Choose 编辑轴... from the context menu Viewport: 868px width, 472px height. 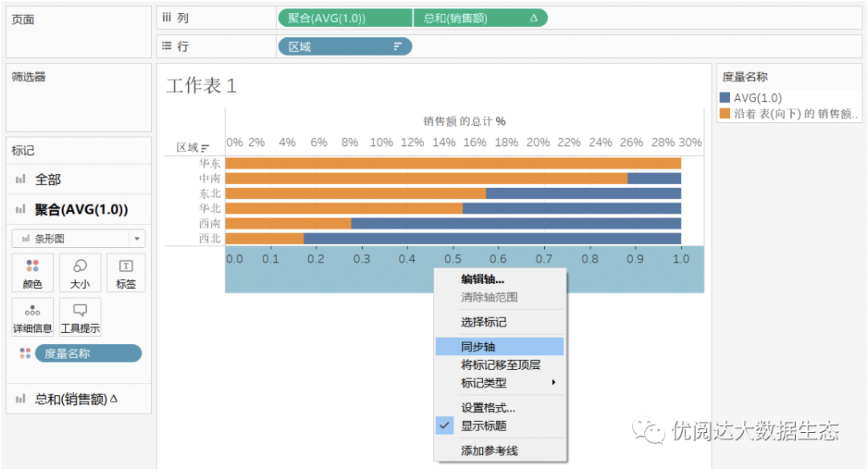coord(482,279)
